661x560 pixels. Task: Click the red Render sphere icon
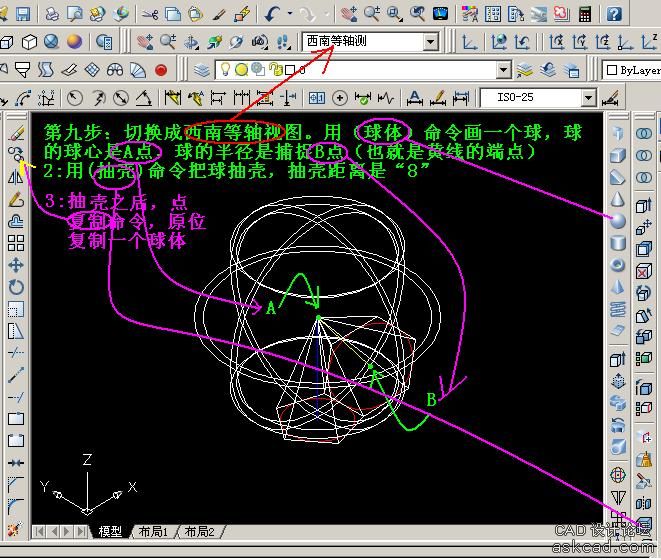pyautogui.click(x=161, y=70)
